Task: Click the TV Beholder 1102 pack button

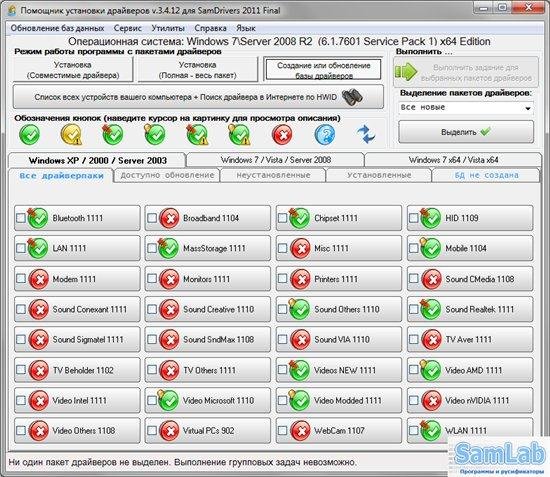Action: [77, 370]
